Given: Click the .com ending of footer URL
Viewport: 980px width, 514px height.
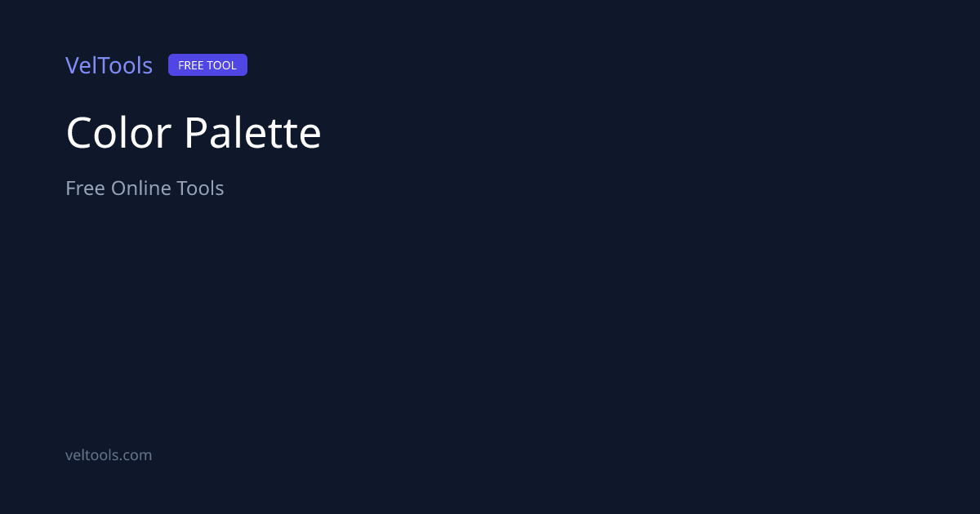Looking at the screenshot, I should tap(136, 455).
